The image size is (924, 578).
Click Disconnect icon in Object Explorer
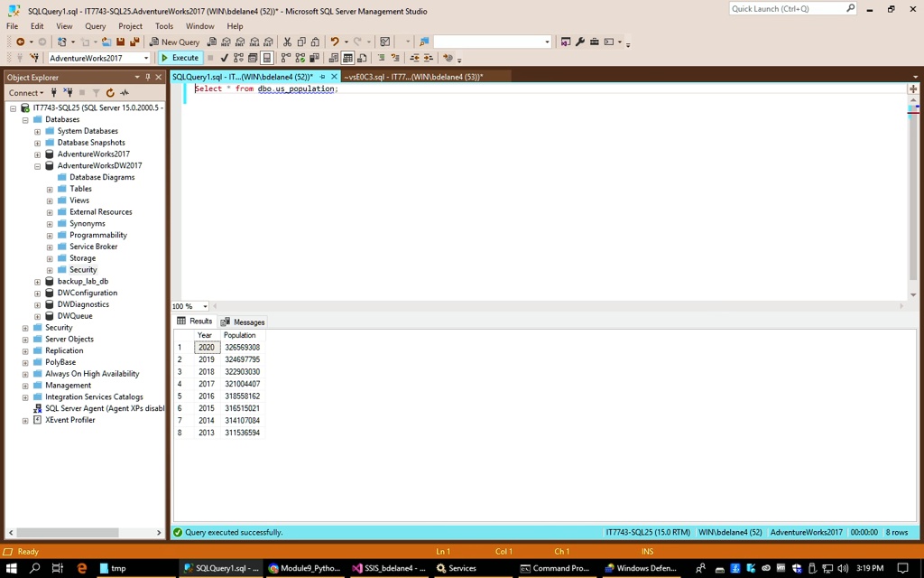click(69, 93)
